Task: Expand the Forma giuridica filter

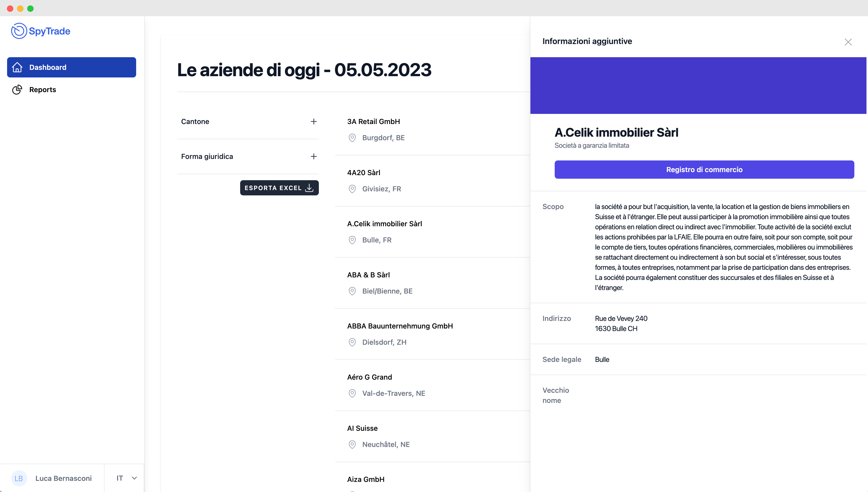Action: point(314,156)
